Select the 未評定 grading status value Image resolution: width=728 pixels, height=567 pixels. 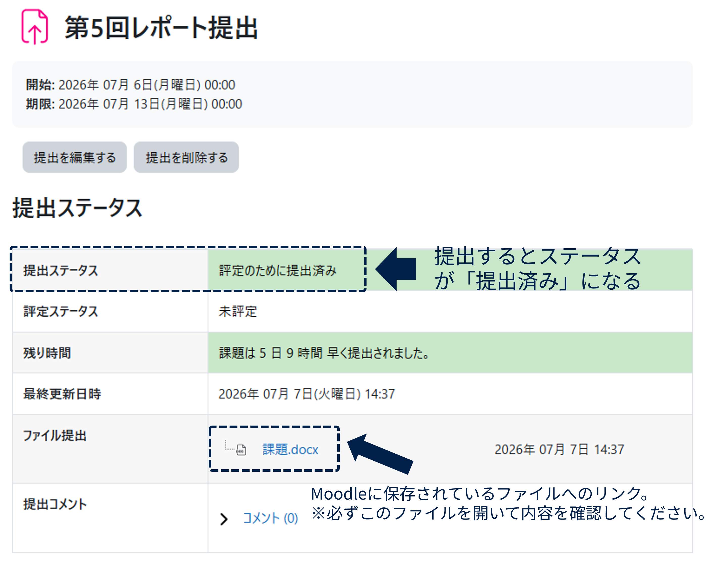238,312
